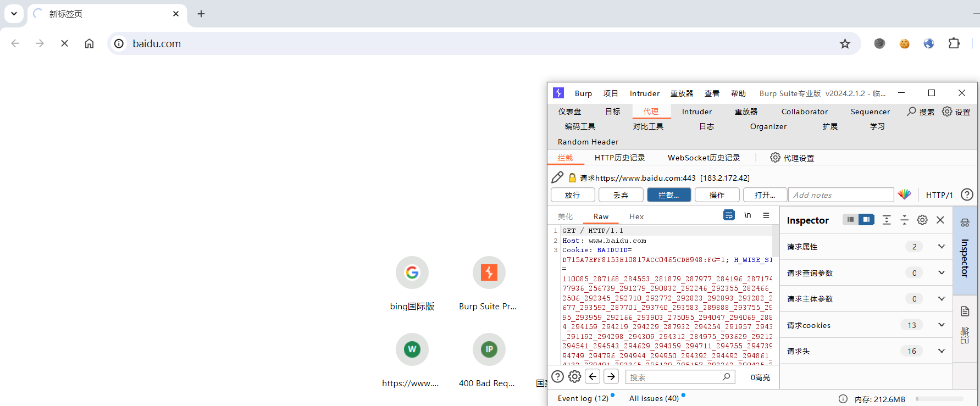Screen dimensions: 980x406
Task: Click the site information icon in address bar
Action: (x=119, y=43)
